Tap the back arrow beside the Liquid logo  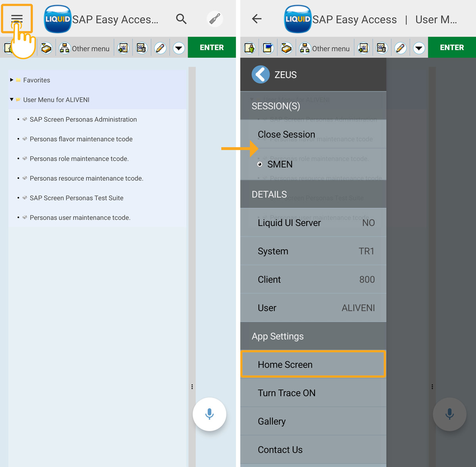(257, 19)
